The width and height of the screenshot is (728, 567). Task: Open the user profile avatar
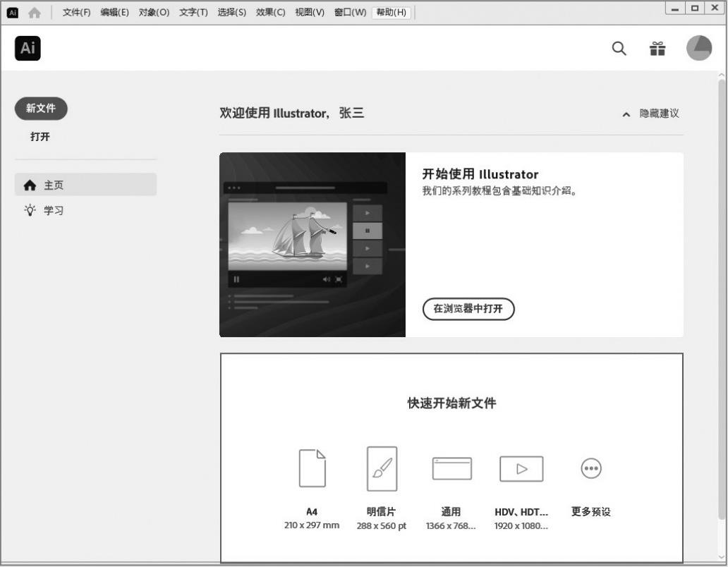699,48
